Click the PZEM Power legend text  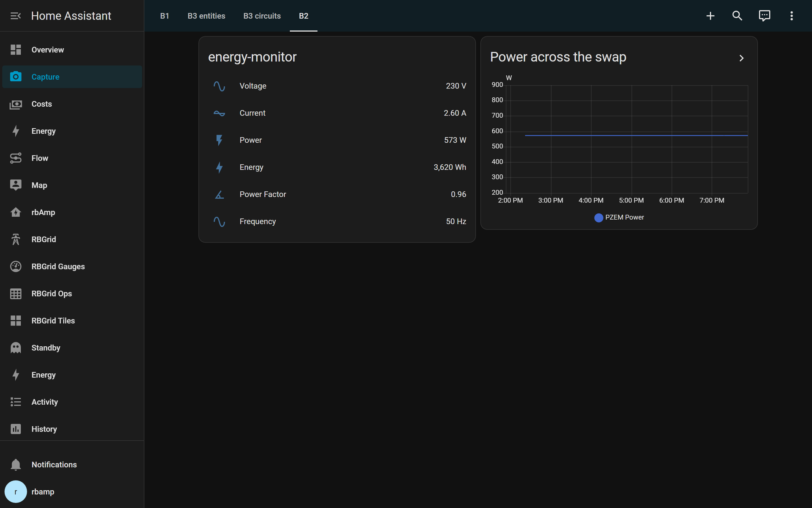pyautogui.click(x=624, y=217)
